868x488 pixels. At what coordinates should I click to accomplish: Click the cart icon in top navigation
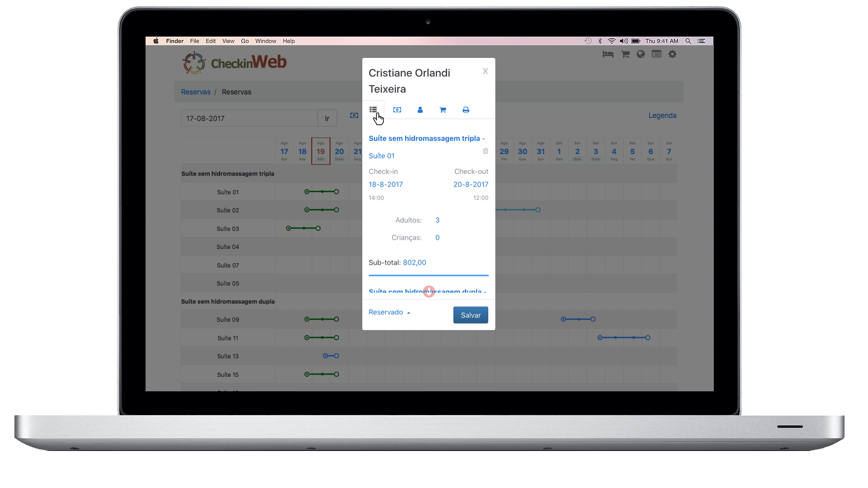625,54
